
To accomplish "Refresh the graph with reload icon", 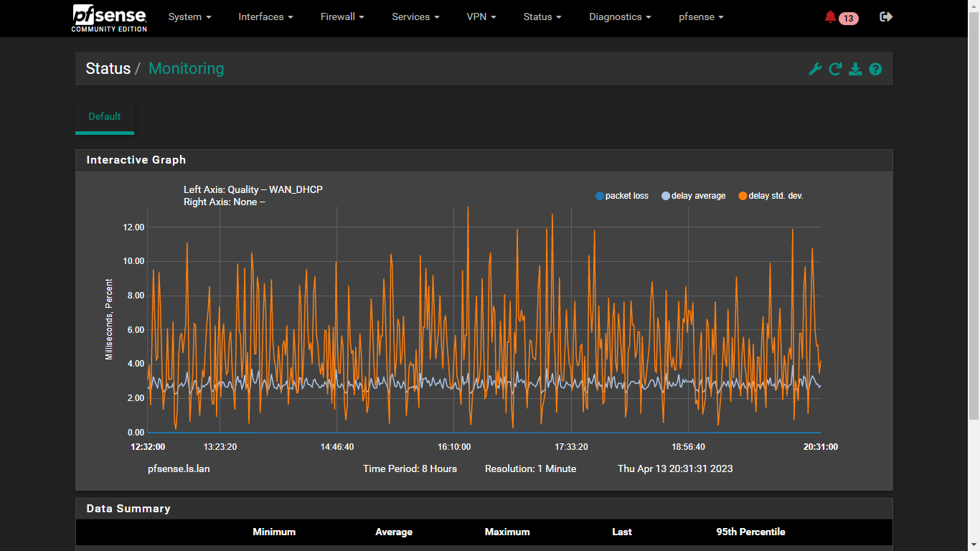I will (835, 69).
